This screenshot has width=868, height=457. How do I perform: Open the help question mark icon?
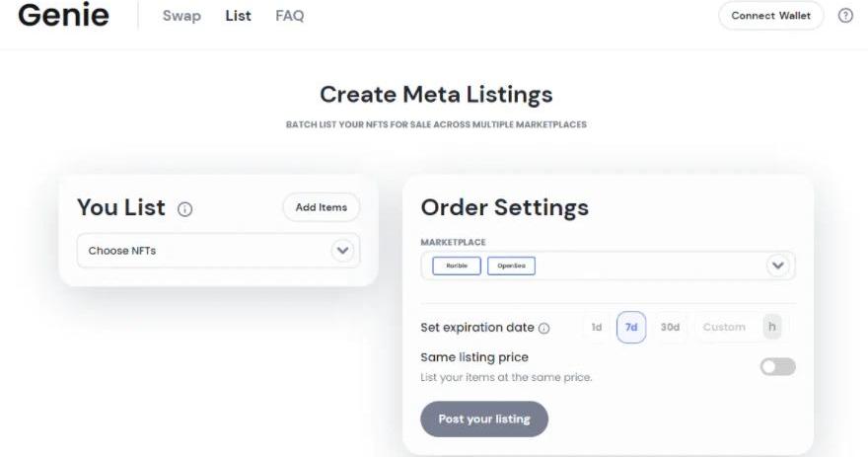pyautogui.click(x=844, y=16)
